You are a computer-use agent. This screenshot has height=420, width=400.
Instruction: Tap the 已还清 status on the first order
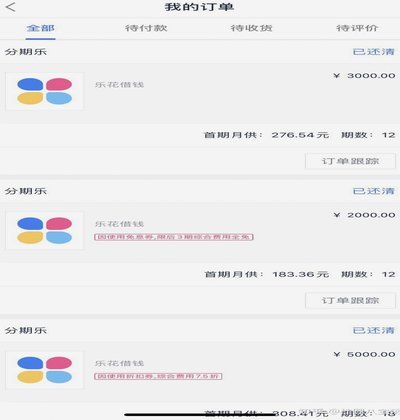[374, 52]
